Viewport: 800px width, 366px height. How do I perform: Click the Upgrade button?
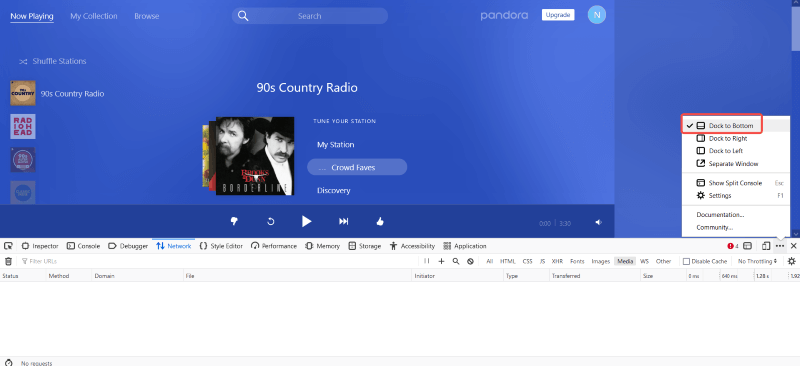pos(558,15)
